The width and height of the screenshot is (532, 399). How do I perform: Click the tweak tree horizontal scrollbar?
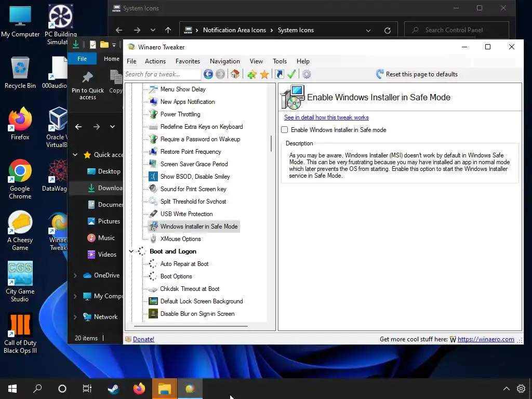pos(191,326)
